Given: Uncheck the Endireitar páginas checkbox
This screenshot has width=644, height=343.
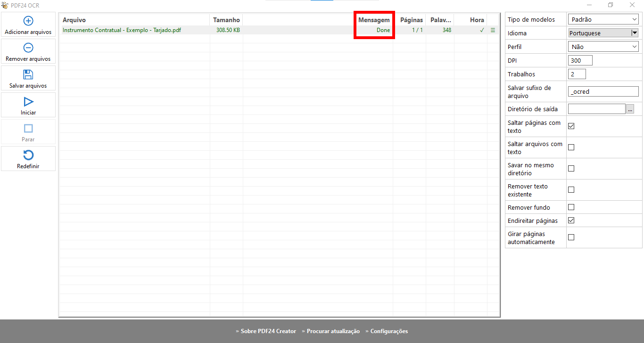Looking at the screenshot, I should coord(571,220).
